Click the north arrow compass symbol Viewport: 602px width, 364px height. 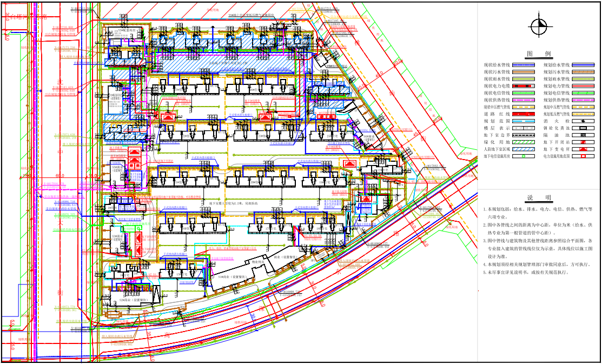539,27
